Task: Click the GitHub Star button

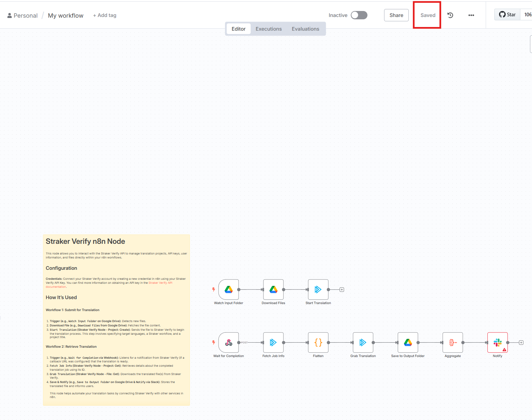Action: [507, 15]
